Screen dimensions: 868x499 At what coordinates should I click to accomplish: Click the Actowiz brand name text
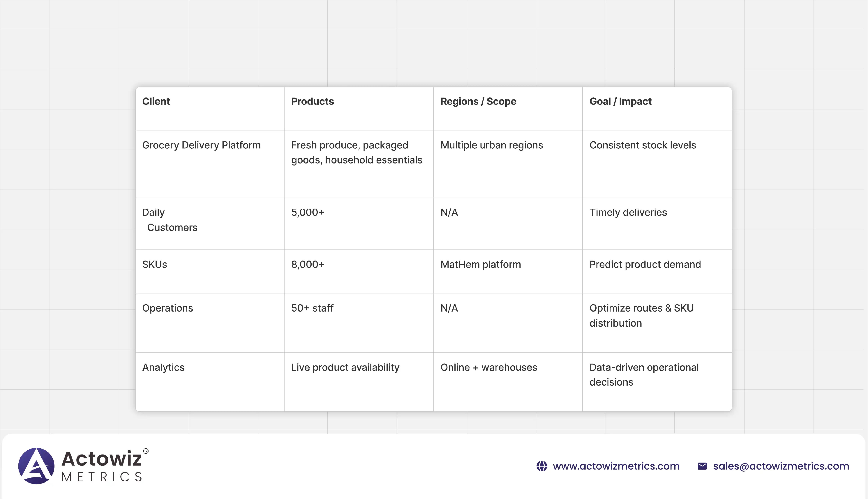click(x=102, y=458)
